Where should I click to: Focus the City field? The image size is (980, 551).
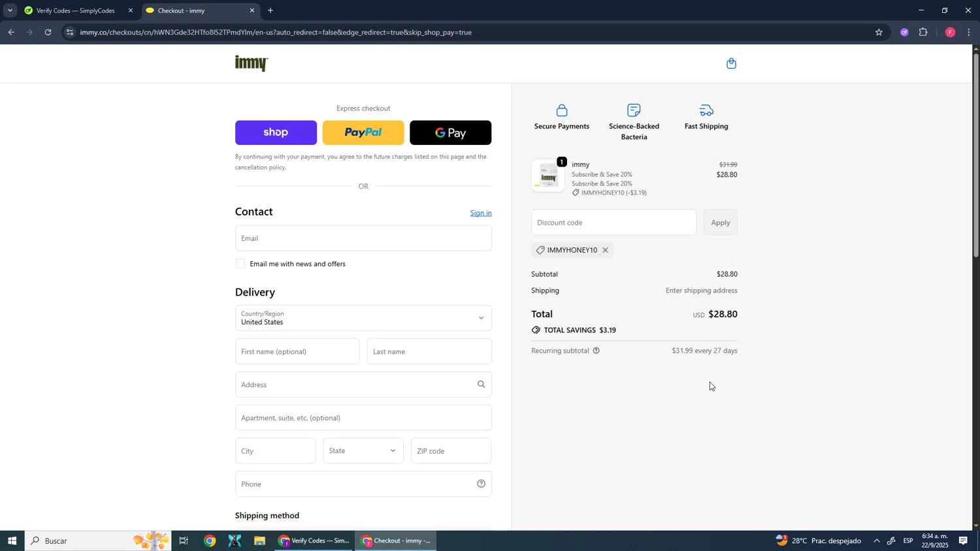pyautogui.click(x=275, y=451)
